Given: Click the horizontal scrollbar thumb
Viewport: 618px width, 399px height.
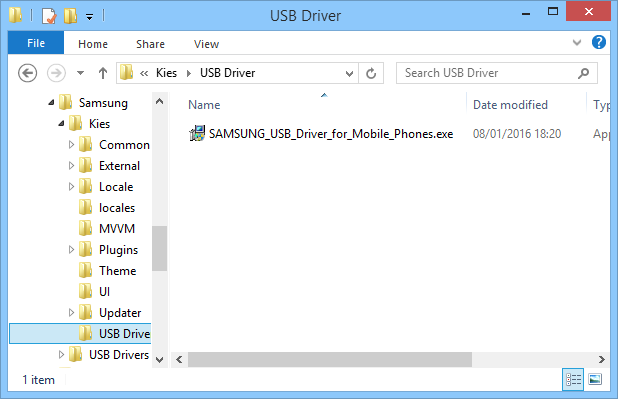Looking at the screenshot, I should click(329, 359).
